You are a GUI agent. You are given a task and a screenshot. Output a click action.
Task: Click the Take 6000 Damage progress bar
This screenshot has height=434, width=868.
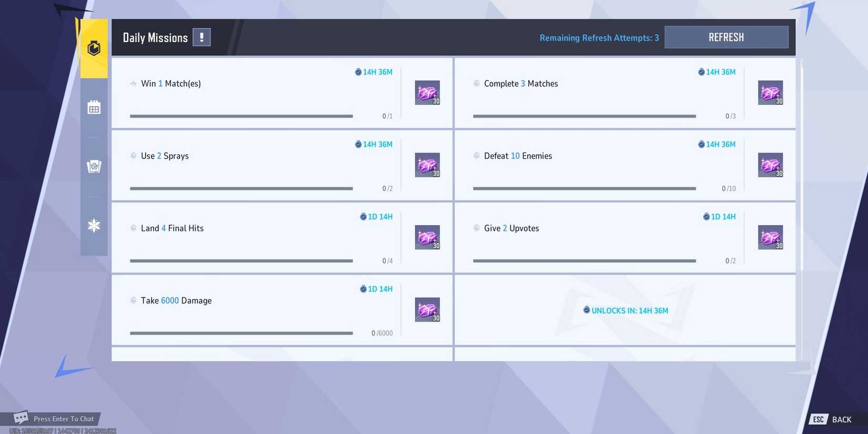[241, 333]
